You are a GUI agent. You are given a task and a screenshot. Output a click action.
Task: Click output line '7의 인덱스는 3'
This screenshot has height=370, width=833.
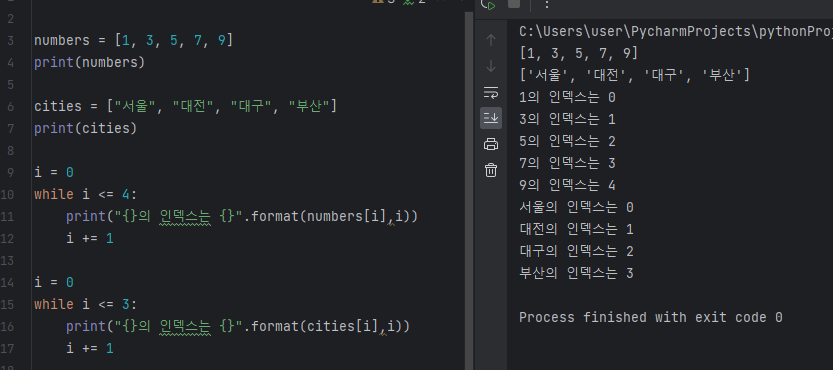point(567,163)
